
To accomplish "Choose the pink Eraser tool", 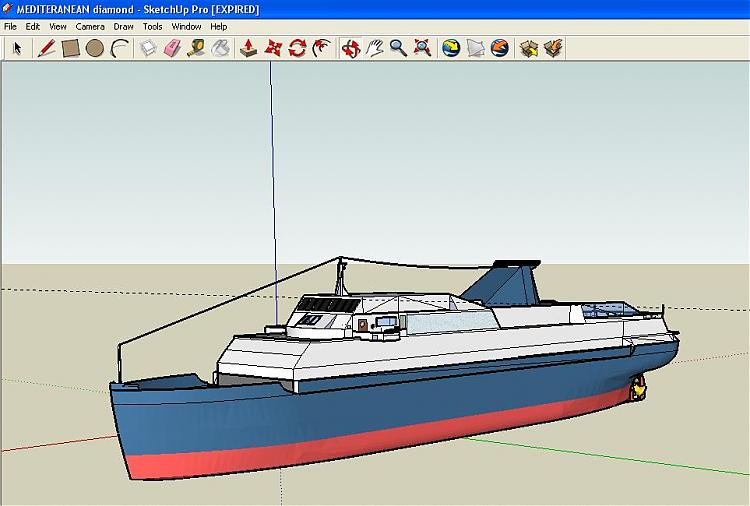I will click(x=172, y=48).
